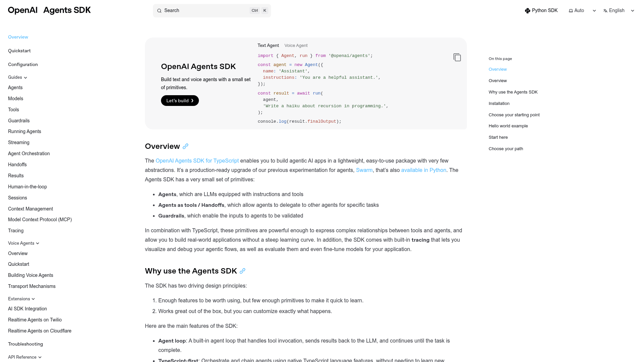The width and height of the screenshot is (644, 362).
Task: Go to Transport Mechanisms
Action: click(32, 287)
